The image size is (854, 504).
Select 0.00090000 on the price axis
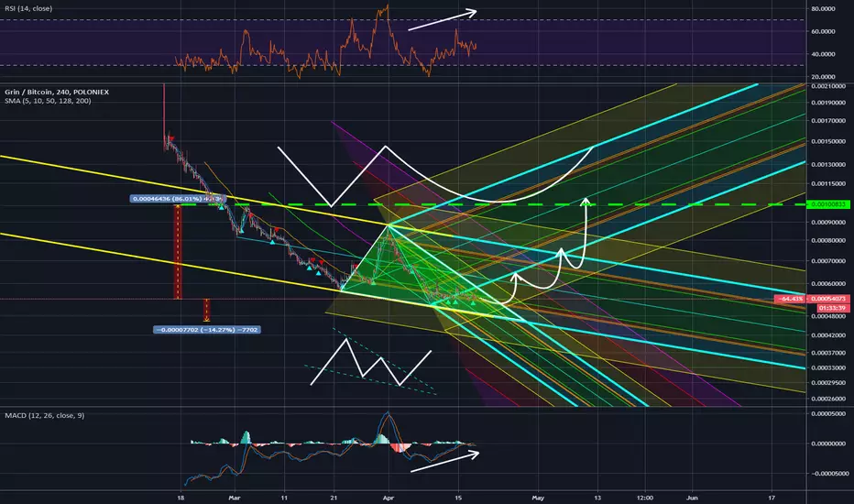tap(828, 223)
